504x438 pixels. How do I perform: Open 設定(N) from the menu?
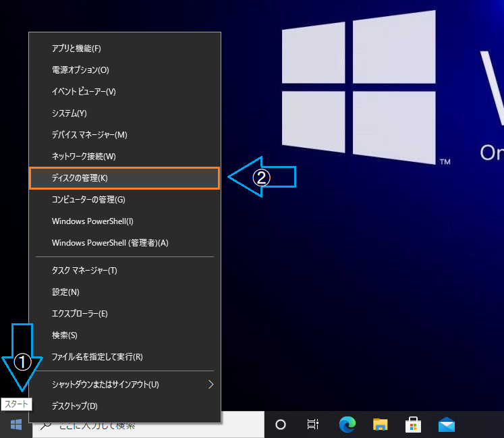(125, 292)
